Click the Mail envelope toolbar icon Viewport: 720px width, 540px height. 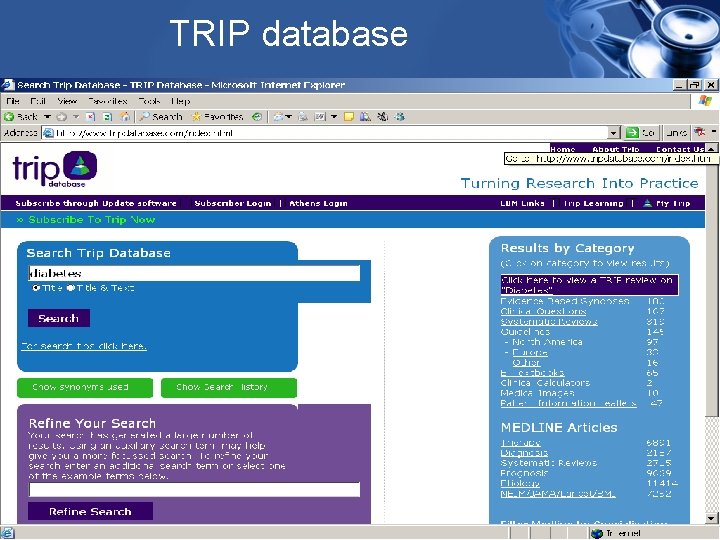[x=278, y=117]
